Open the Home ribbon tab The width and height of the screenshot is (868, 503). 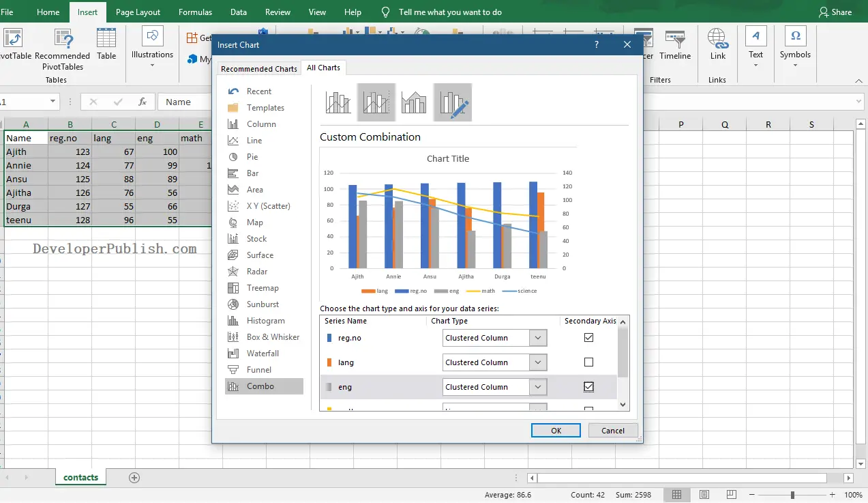(48, 12)
